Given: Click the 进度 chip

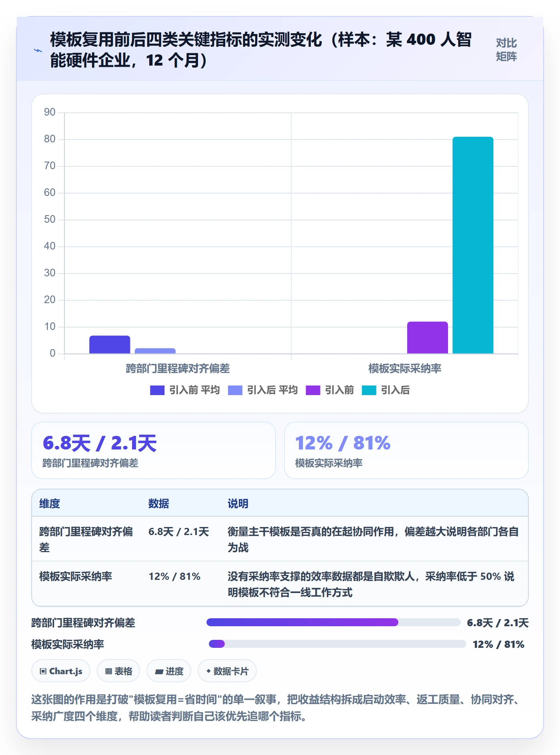Looking at the screenshot, I should [169, 671].
